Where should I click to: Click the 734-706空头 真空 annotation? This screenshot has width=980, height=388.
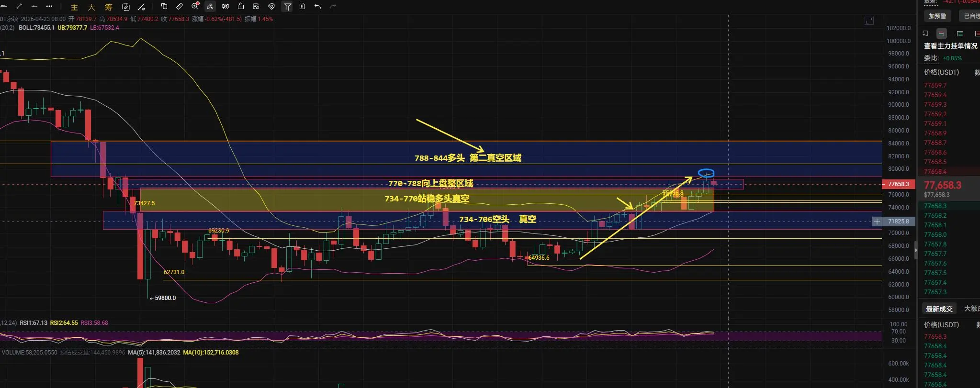(498, 219)
